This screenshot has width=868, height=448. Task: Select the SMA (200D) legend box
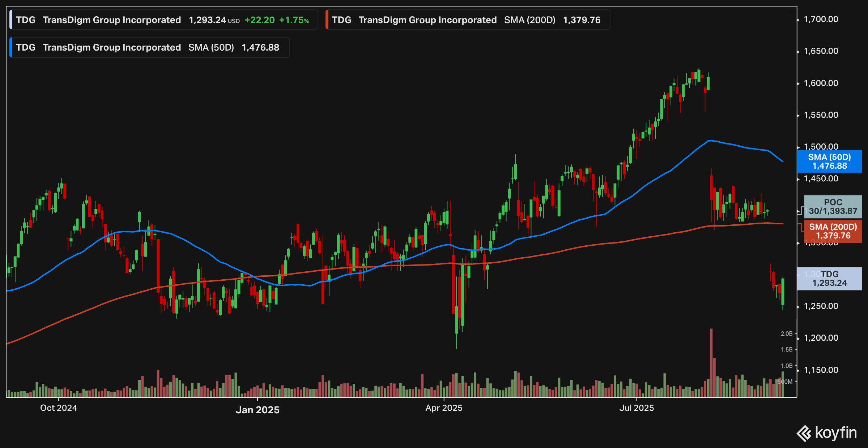click(468, 20)
